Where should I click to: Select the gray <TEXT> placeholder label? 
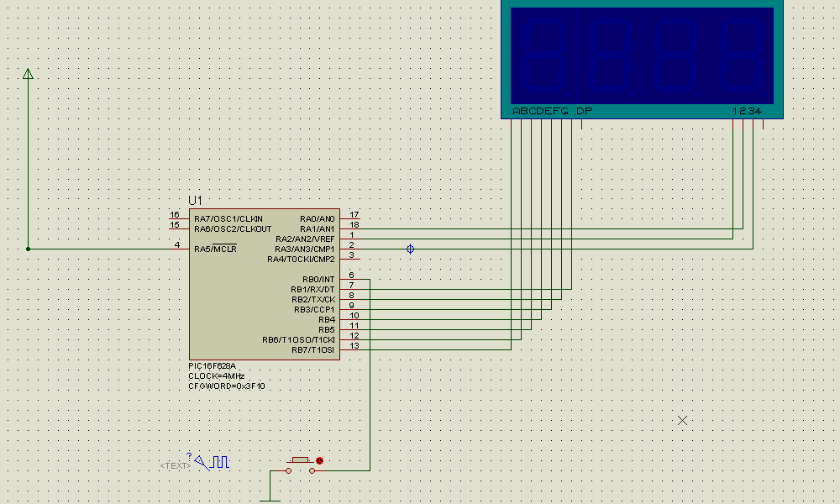pos(176,466)
